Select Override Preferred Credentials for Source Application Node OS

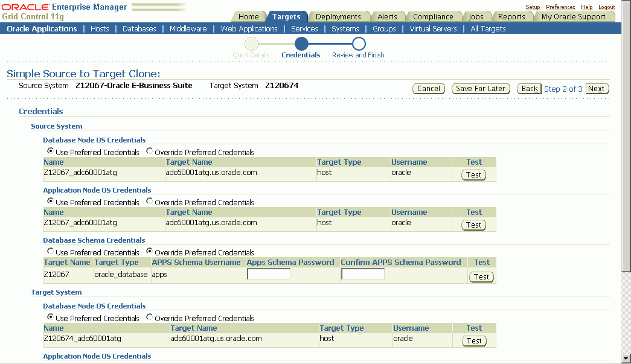[149, 200]
